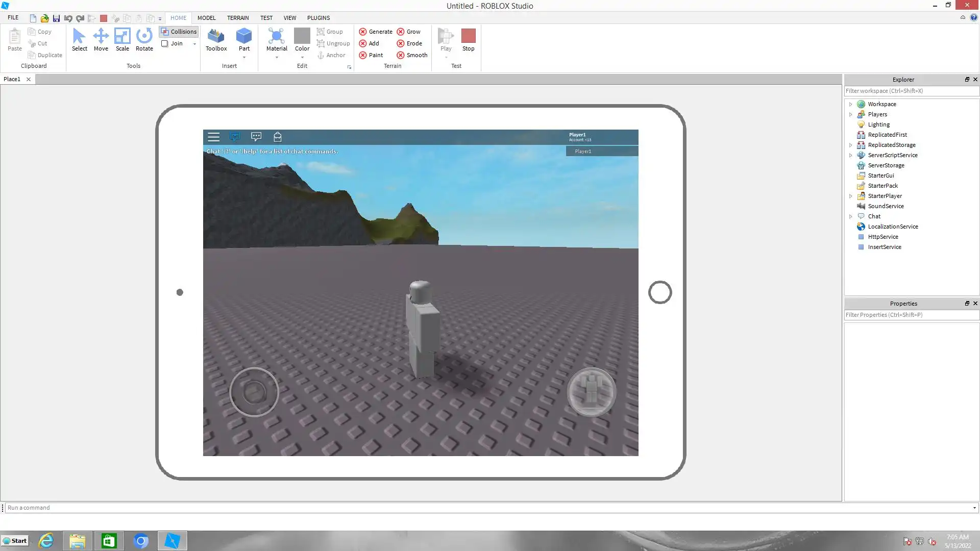Click the Smooth terrain button
Image resolution: width=980 pixels, height=551 pixels.
[x=412, y=55]
